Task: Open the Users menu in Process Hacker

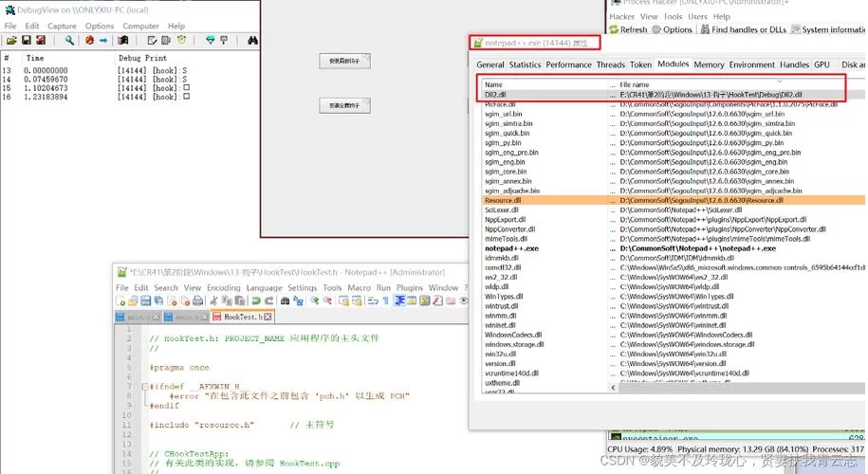Action: pos(697,17)
